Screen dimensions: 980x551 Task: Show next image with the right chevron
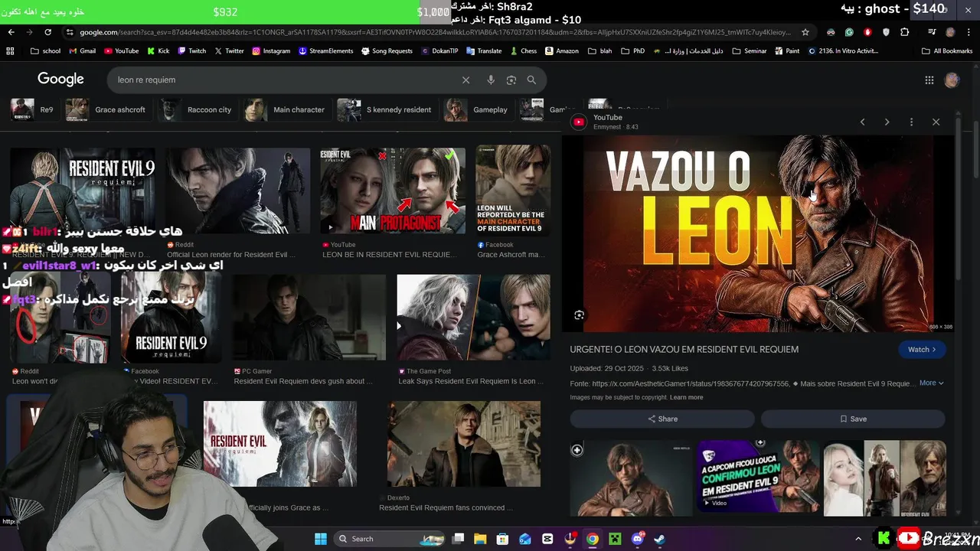click(x=887, y=122)
